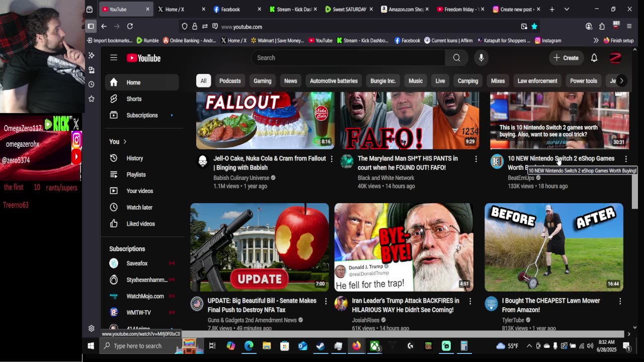Open Liked videos in the sidebar

(x=142, y=224)
